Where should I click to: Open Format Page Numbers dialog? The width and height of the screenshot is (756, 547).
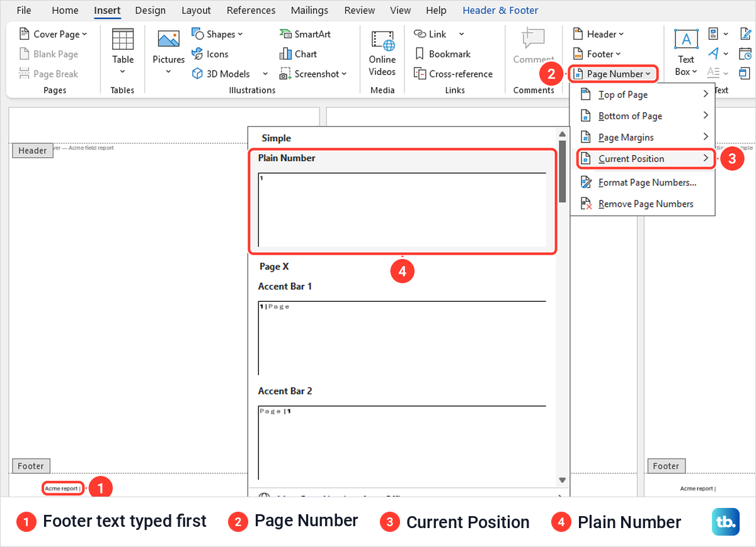pyautogui.click(x=643, y=183)
